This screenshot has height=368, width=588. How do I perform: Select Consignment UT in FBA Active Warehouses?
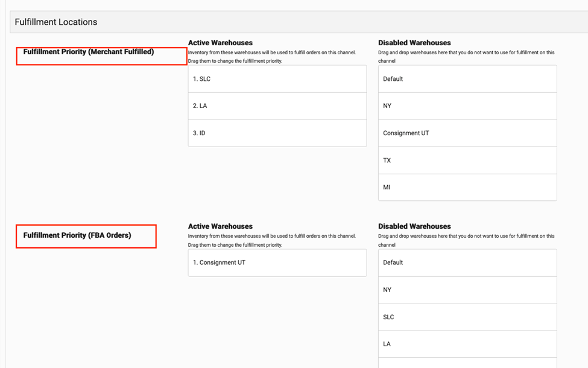(x=277, y=262)
